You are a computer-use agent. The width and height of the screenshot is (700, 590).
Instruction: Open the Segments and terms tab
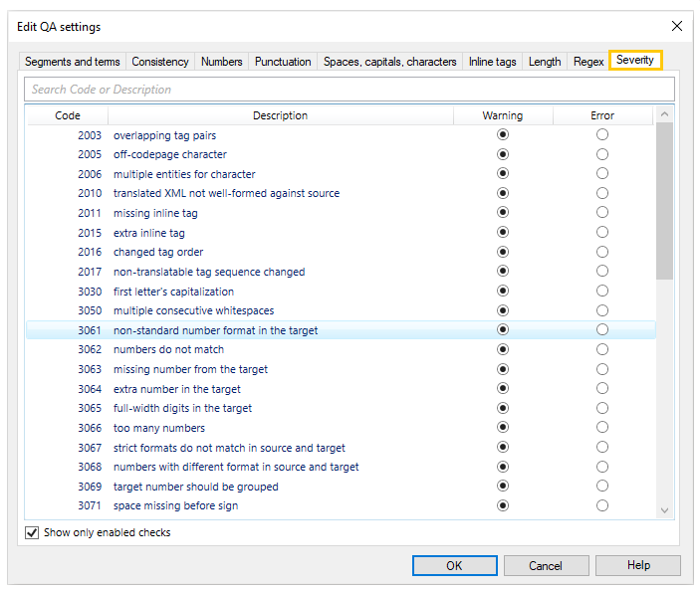72,62
